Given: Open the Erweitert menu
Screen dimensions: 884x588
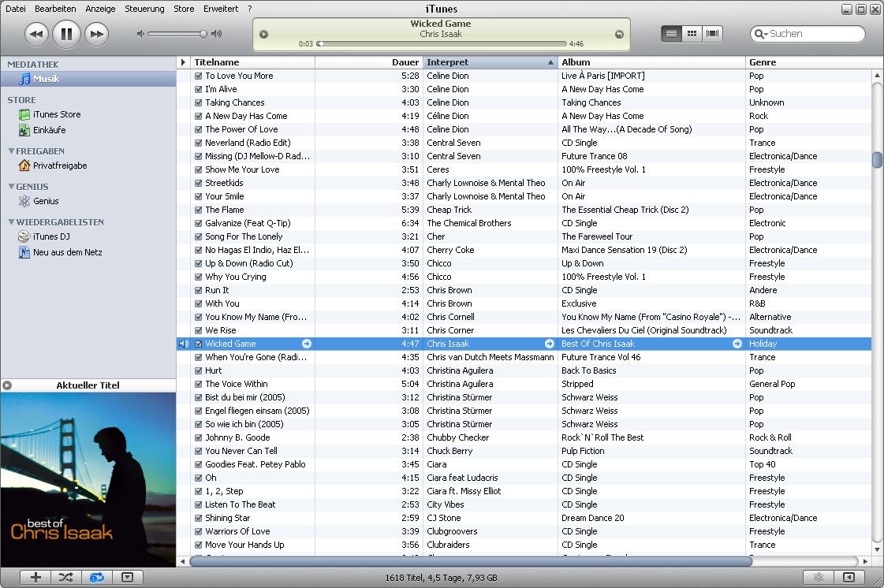Looking at the screenshot, I should (x=220, y=9).
